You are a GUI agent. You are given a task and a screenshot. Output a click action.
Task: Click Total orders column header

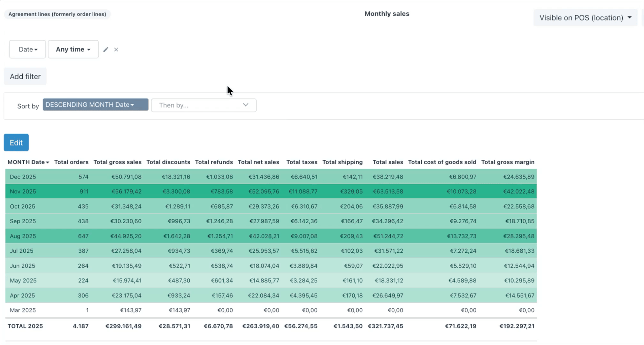click(71, 162)
